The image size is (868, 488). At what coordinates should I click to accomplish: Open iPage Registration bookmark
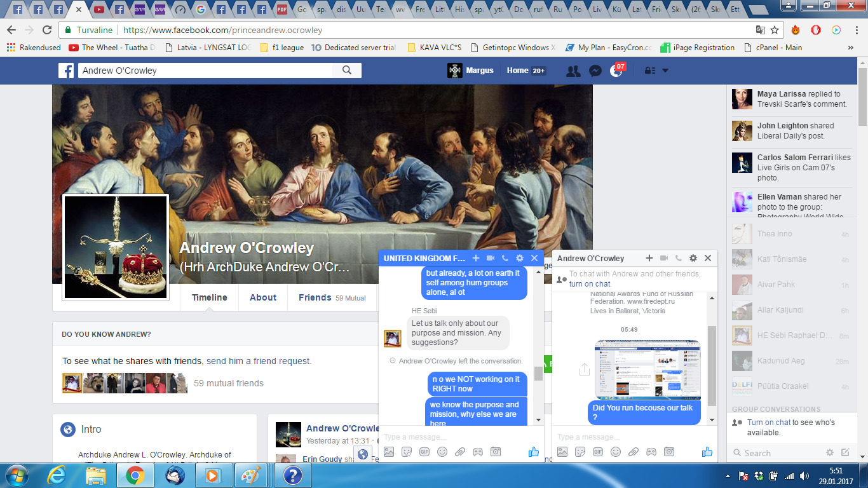click(x=698, y=48)
